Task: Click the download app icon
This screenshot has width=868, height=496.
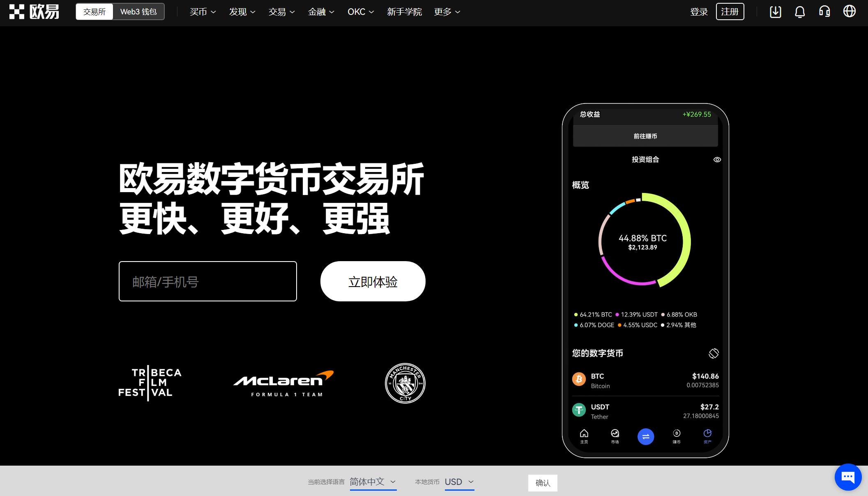Action: click(774, 12)
